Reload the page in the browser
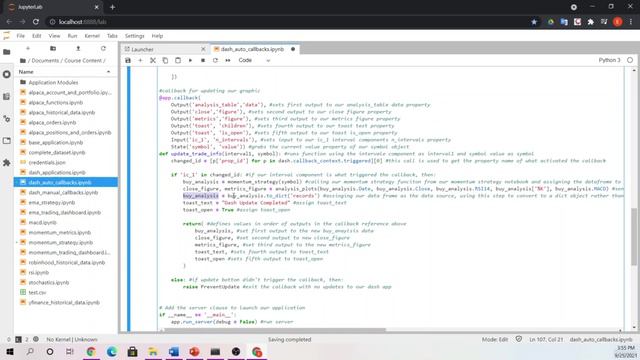This screenshot has width=640, height=360. pyautogui.click(x=36, y=22)
